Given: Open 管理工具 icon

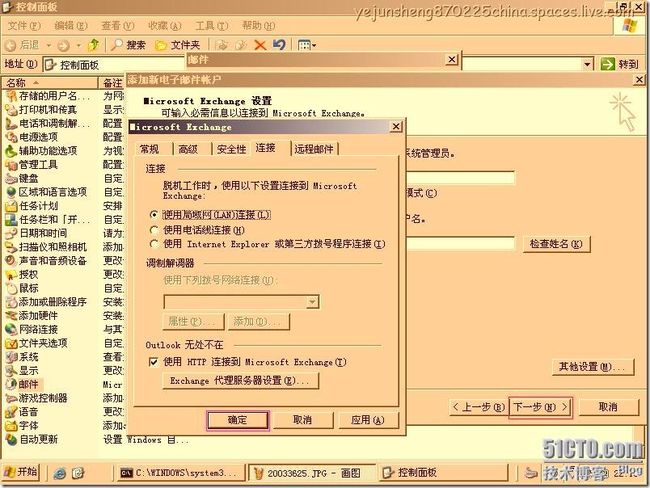Looking at the screenshot, I should tap(11, 165).
